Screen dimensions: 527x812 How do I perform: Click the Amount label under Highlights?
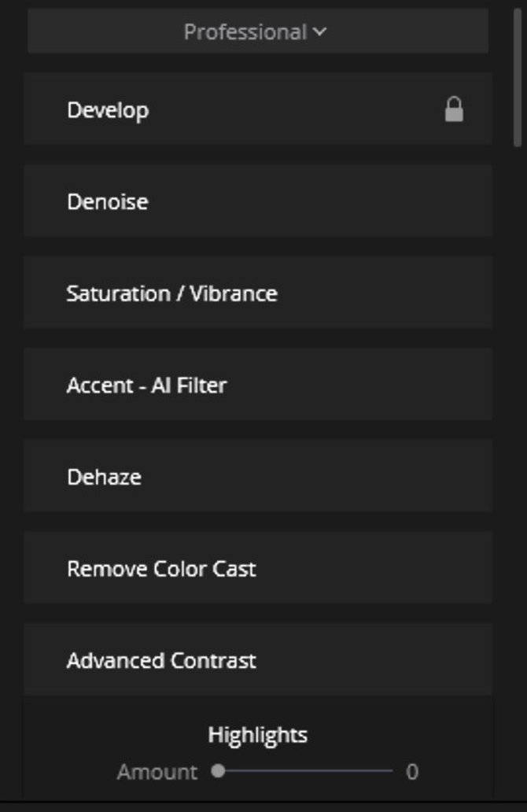coord(157,772)
